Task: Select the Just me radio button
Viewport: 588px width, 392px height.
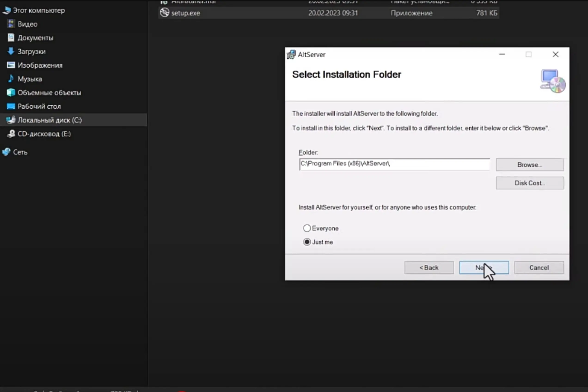Action: pos(307,242)
